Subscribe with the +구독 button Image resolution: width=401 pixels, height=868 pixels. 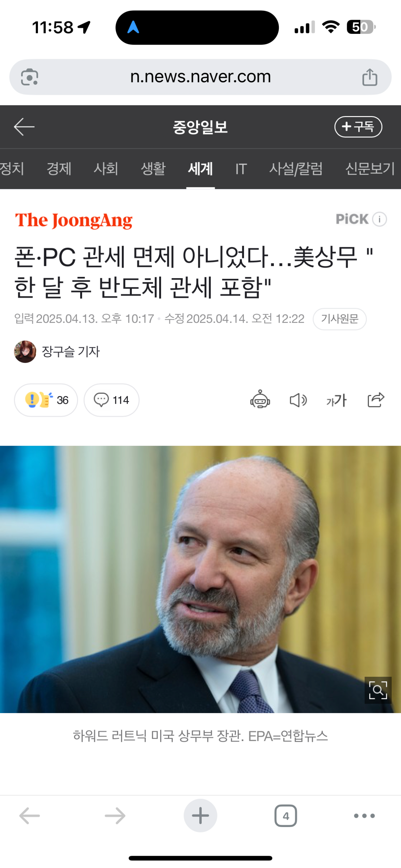[358, 127]
